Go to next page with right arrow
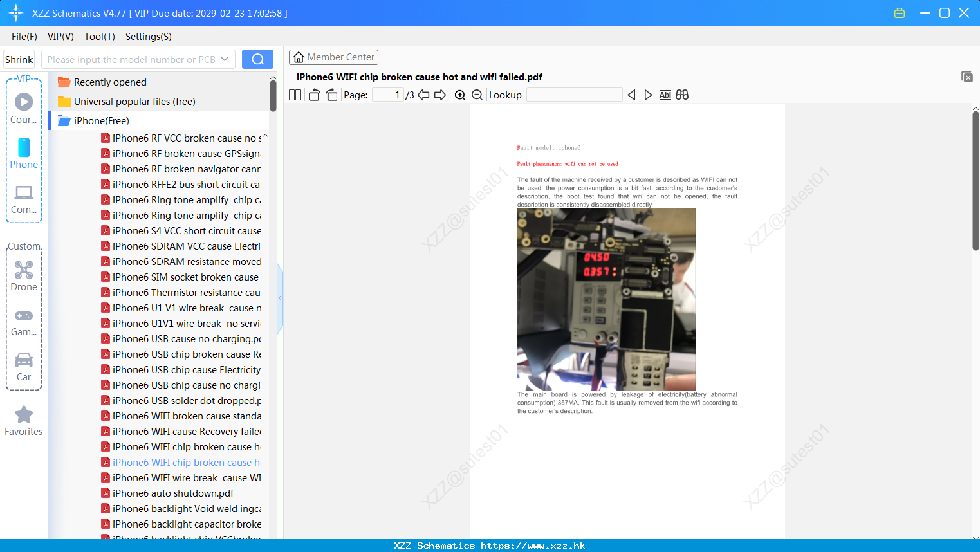The height and width of the screenshot is (552, 980). [x=440, y=95]
